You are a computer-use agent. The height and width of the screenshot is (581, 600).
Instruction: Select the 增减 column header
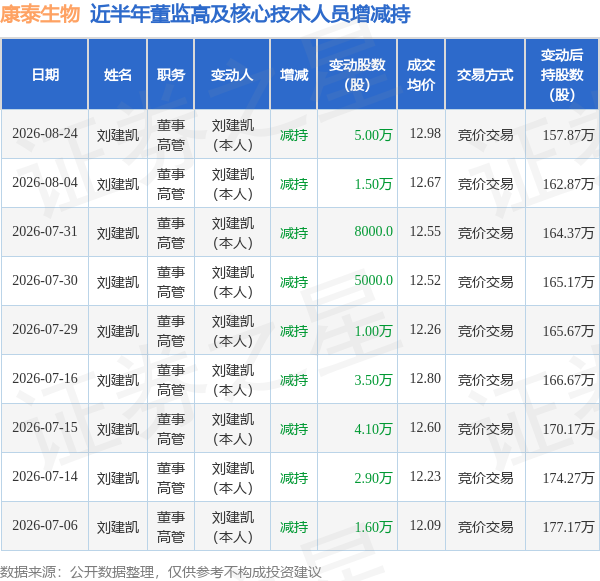(x=294, y=75)
